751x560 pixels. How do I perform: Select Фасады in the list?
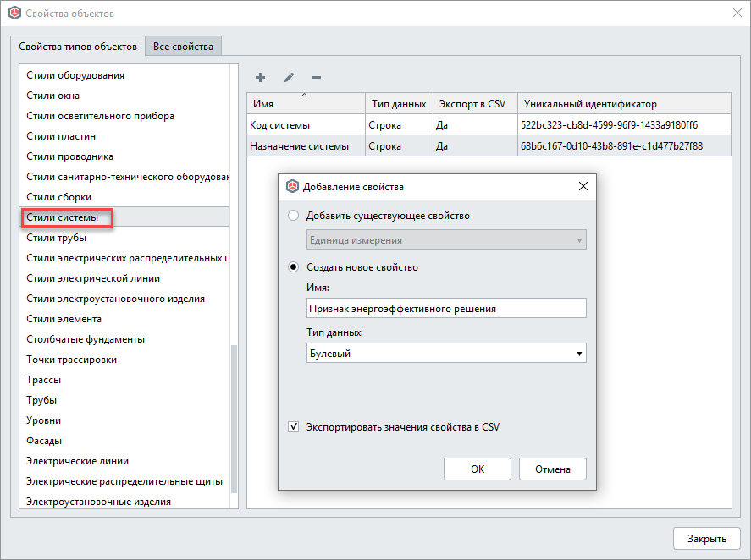[x=124, y=441]
